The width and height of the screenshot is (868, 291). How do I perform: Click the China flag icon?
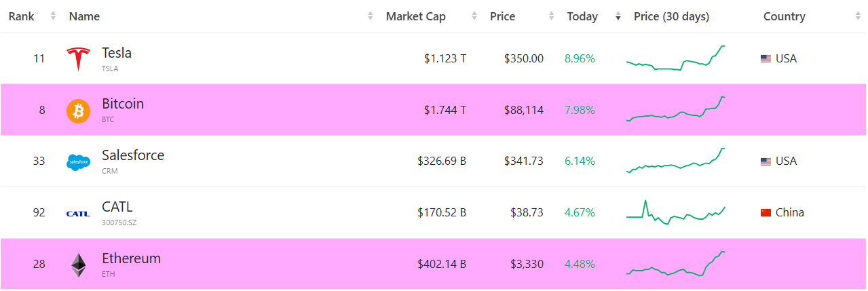(766, 213)
